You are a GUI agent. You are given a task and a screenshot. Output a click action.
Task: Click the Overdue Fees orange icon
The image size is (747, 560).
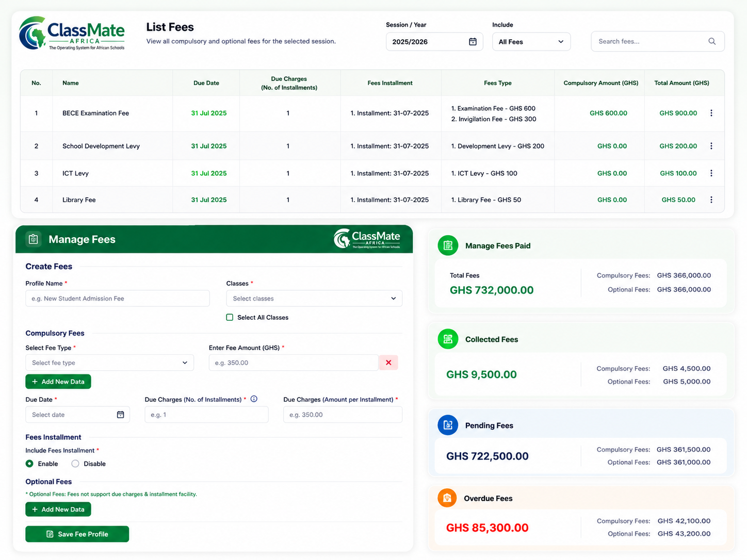(x=447, y=498)
